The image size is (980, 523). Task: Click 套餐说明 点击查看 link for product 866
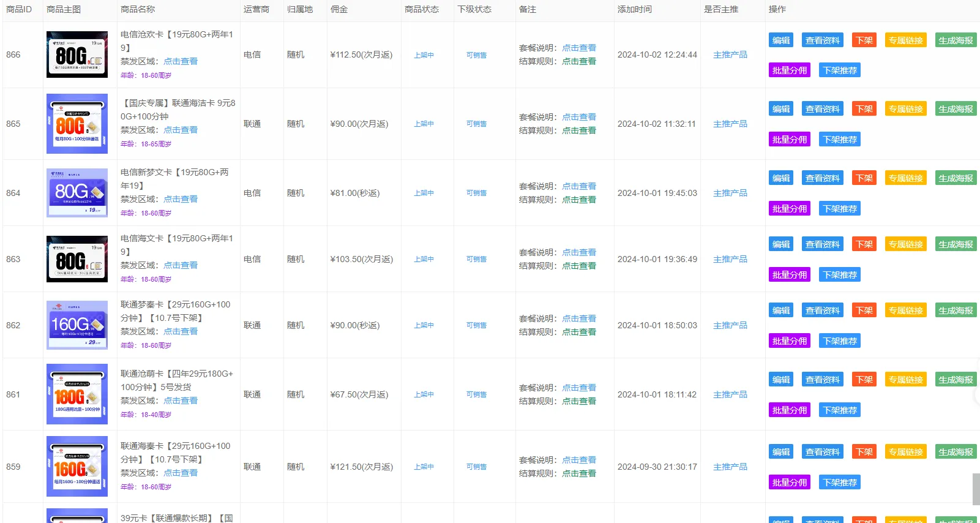(579, 48)
